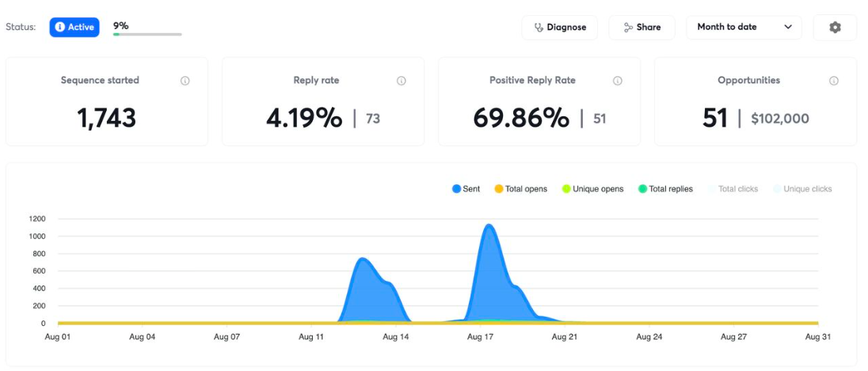Click the info icon in Active badge
This screenshot has width=868, height=371.
pos(59,27)
